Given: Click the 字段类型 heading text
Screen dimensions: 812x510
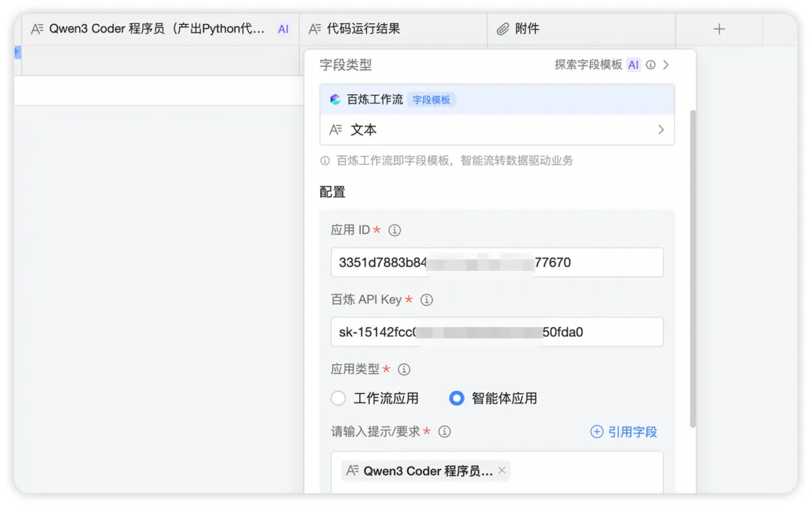Looking at the screenshot, I should point(345,65).
